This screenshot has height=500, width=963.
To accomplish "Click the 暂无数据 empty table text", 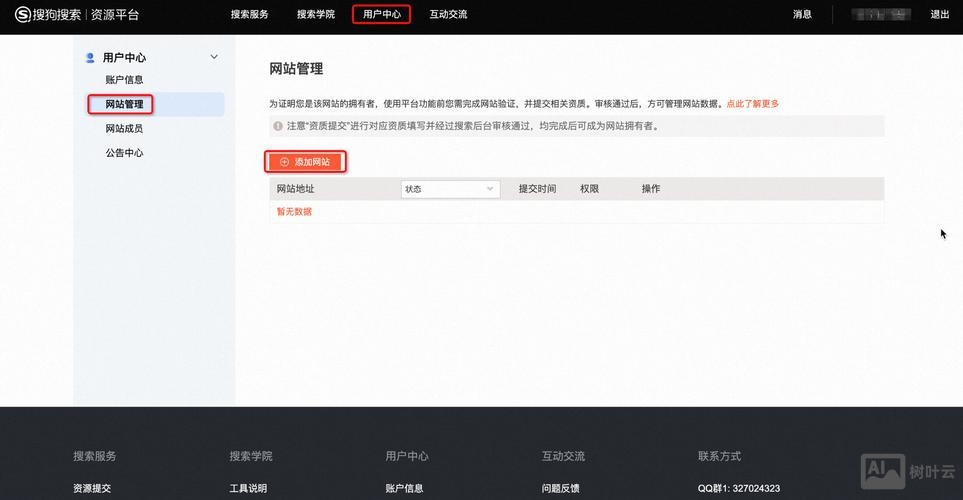I will (x=294, y=211).
